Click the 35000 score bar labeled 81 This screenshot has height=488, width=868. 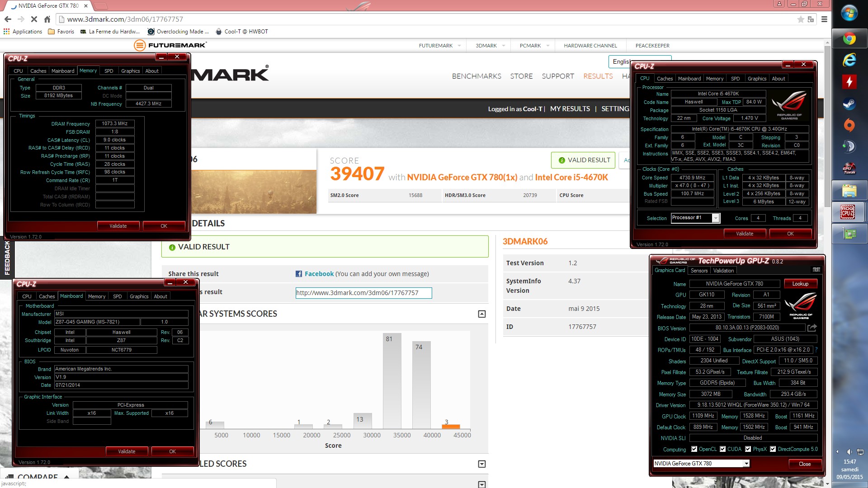[x=392, y=381]
